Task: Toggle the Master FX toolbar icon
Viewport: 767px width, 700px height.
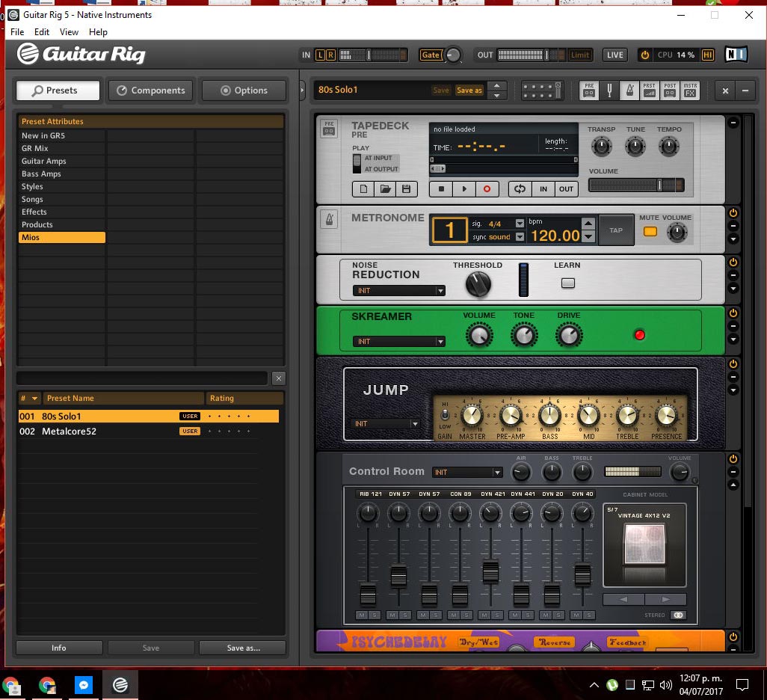Action: click(x=690, y=90)
